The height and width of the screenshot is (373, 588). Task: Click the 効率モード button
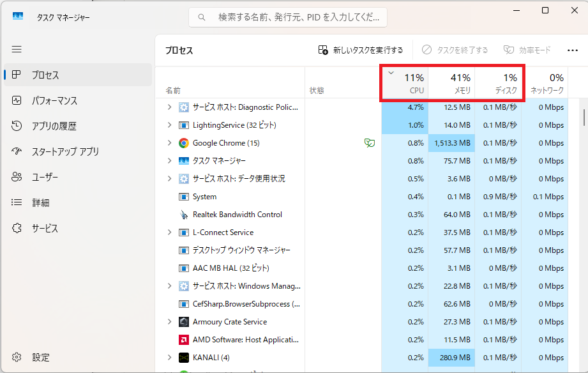pyautogui.click(x=527, y=50)
